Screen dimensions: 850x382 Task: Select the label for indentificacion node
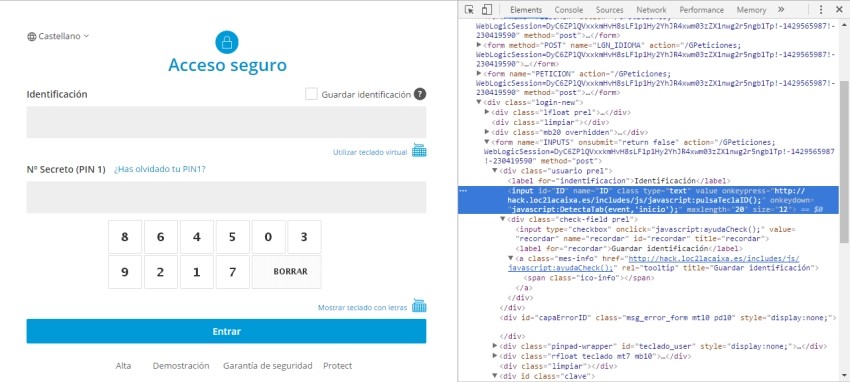(x=619, y=180)
